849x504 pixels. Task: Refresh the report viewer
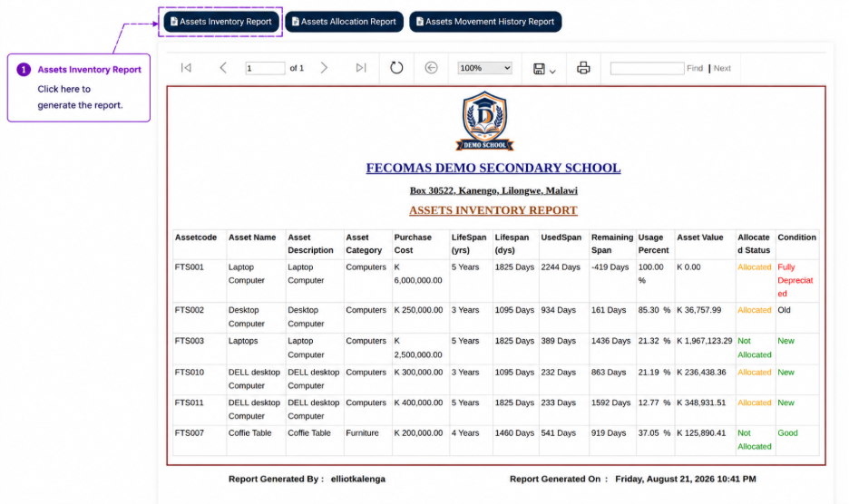[x=396, y=68]
